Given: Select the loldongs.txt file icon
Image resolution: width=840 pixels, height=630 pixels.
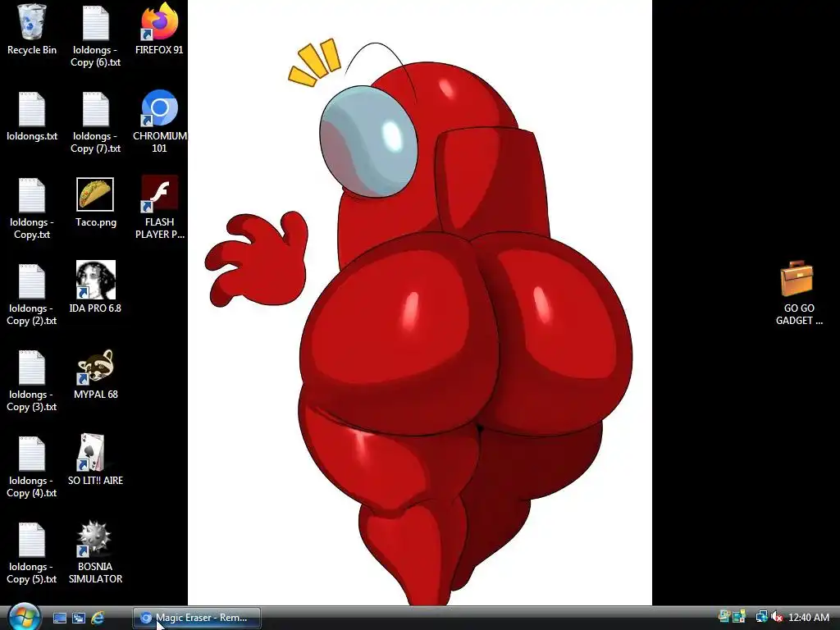Looking at the screenshot, I should click(x=32, y=116).
